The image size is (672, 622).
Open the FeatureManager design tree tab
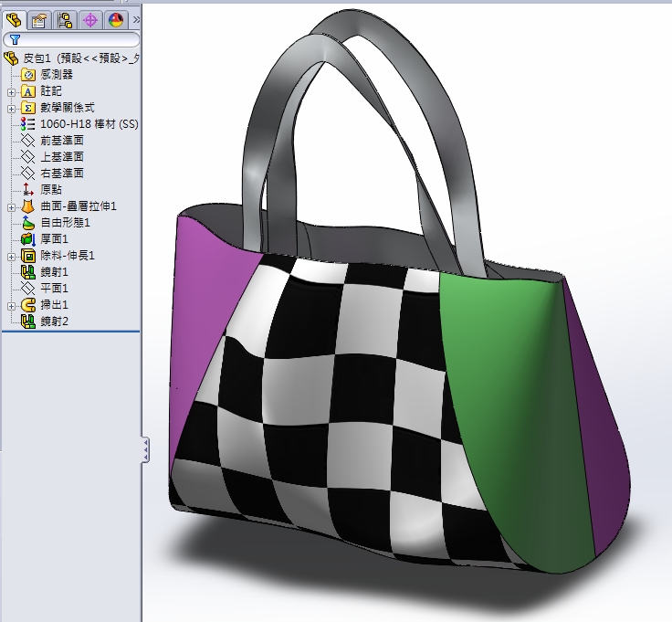[x=14, y=20]
